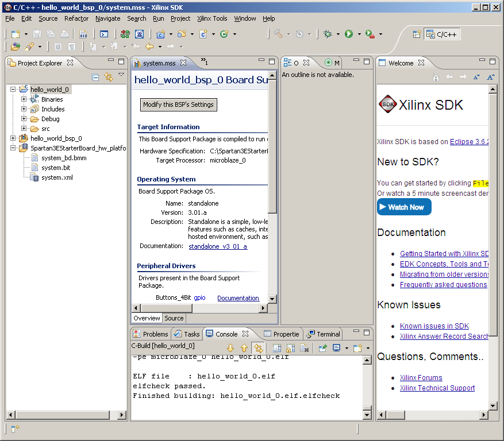
Task: Click the new C project icon
Action: [x=160, y=34]
